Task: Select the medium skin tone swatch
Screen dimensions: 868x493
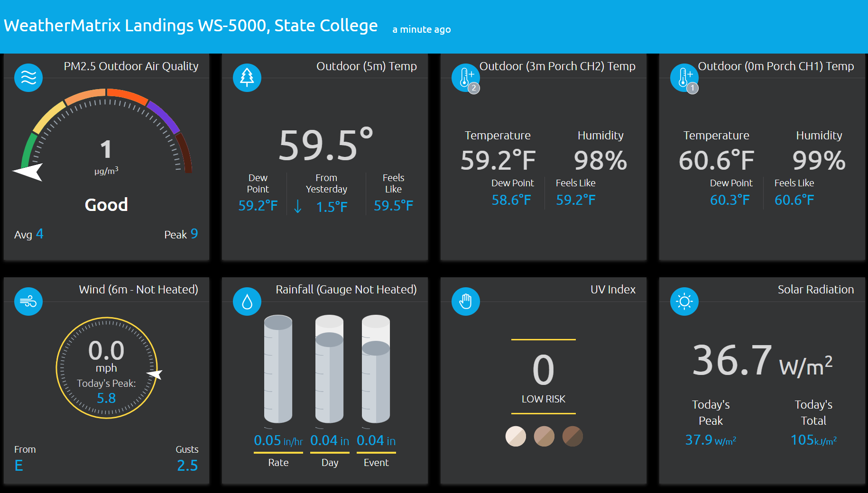Action: pyautogui.click(x=544, y=436)
